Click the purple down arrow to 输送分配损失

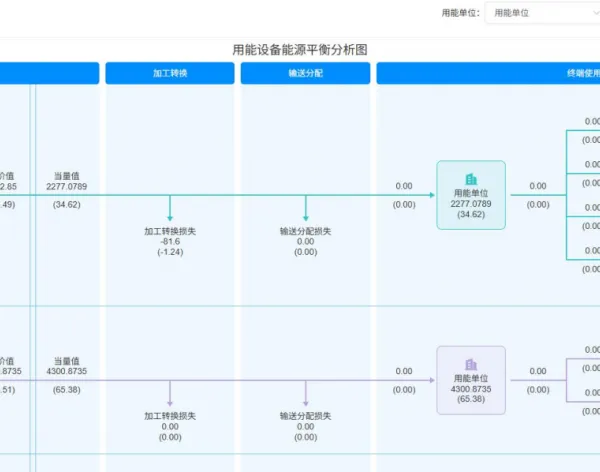305,393
